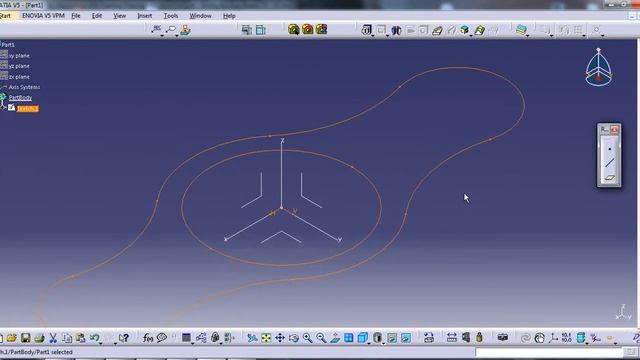Select the Pan view tool
Image resolution: width=640 pixels, height=360 pixels.
[280, 338]
